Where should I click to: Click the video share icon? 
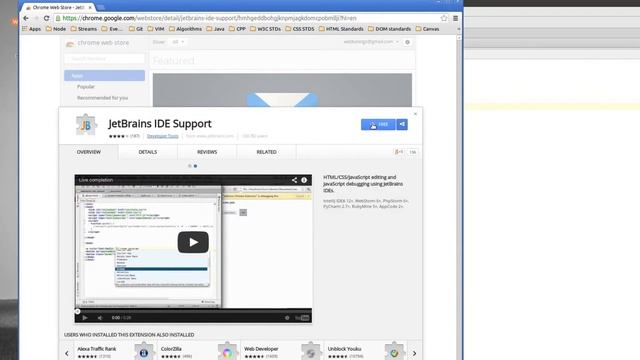tap(294, 180)
